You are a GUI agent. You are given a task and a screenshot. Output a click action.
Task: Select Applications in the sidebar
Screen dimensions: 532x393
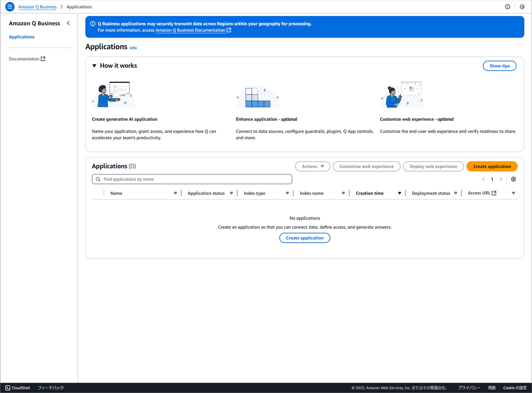click(22, 37)
